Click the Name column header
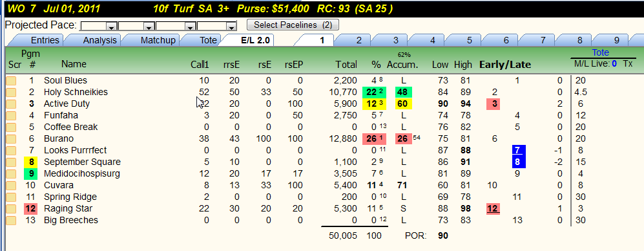The image size is (644, 251). click(74, 64)
